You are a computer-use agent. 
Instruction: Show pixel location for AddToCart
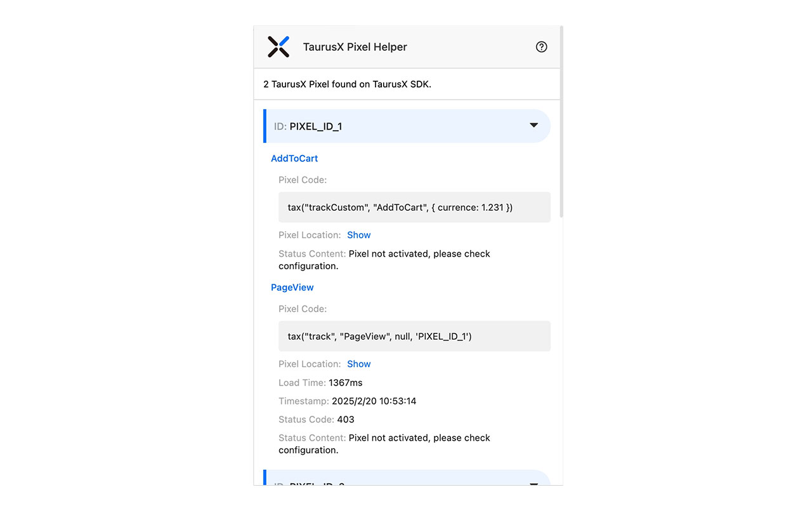tap(359, 235)
